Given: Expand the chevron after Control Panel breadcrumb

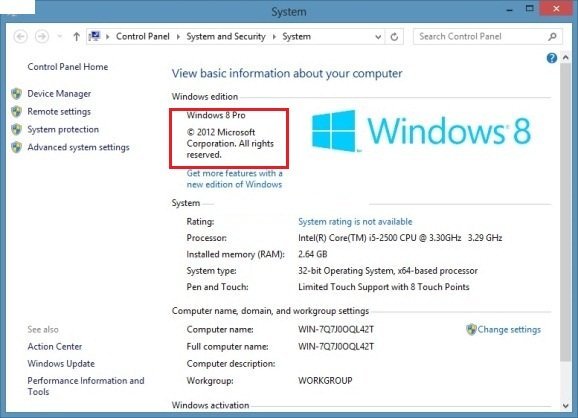Looking at the screenshot, I should pos(178,36).
